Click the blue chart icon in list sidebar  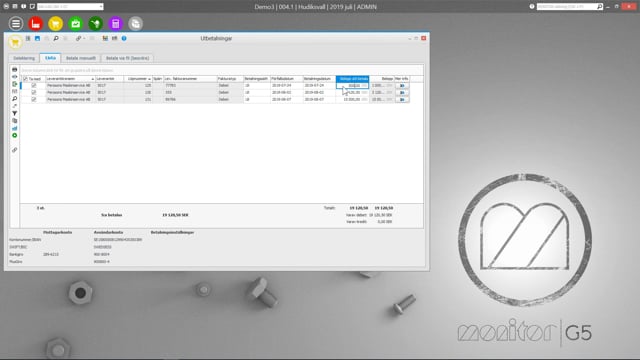15,128
